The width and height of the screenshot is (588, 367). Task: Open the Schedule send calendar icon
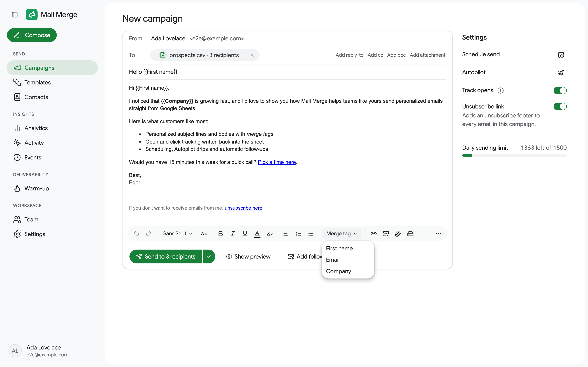click(561, 55)
